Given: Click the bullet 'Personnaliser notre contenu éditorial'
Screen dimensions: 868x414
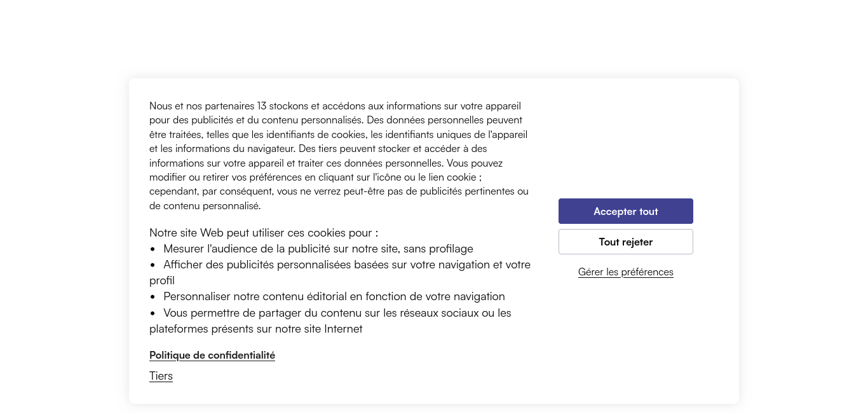Looking at the screenshot, I should click(x=327, y=296).
